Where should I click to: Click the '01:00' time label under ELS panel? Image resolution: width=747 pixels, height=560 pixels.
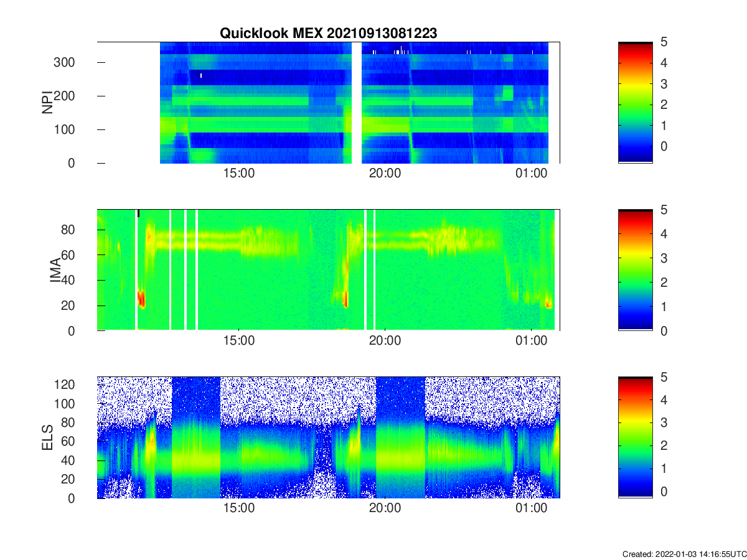[x=532, y=510]
